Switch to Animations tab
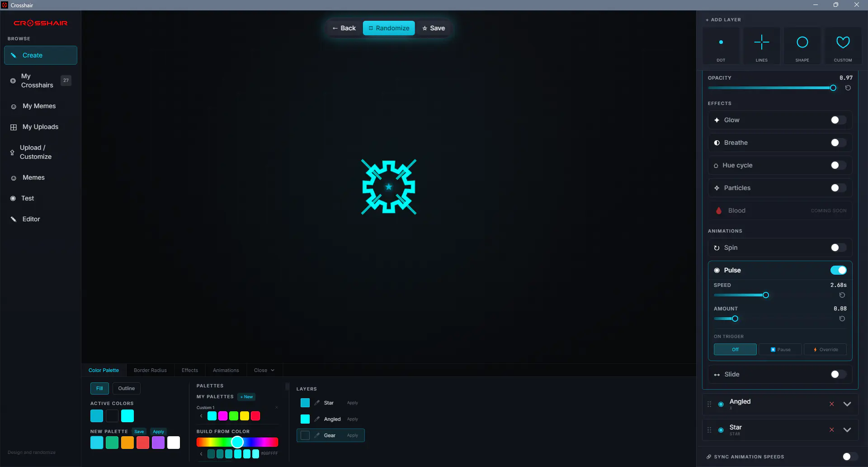 point(226,370)
